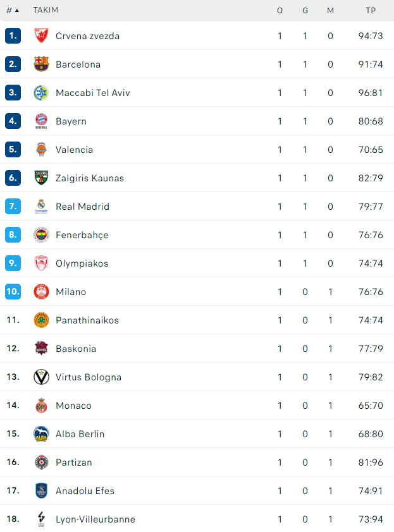The image size is (394, 532).
Task: Open the Lyon-Villeurbanne team link
Action: [x=95, y=519]
